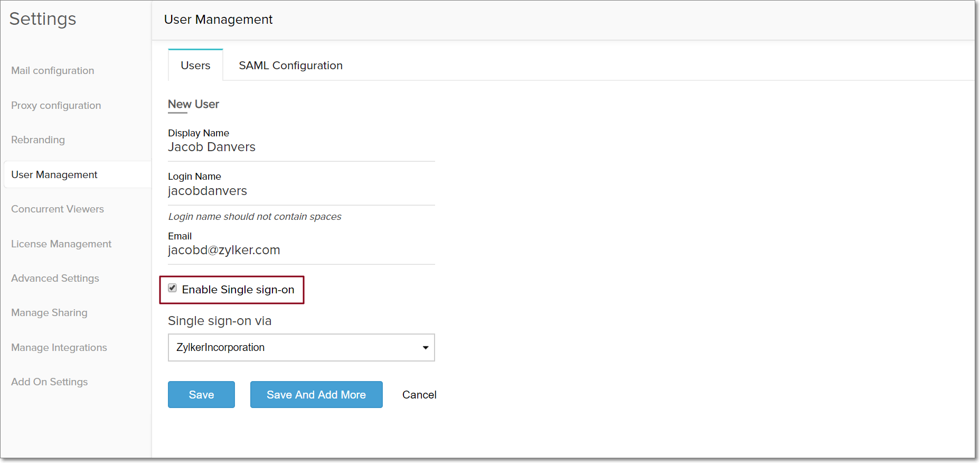Click the ZylkerIncorporation dropdown arrow
The width and height of the screenshot is (980, 463).
[x=425, y=348]
